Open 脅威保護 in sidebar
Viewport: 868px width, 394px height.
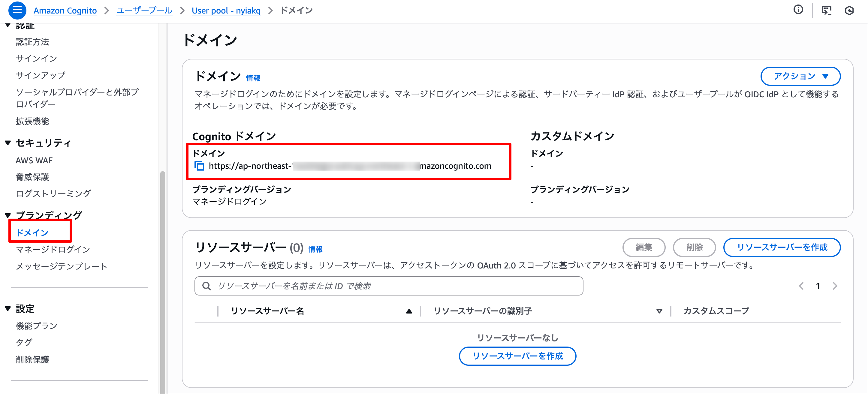click(x=32, y=177)
